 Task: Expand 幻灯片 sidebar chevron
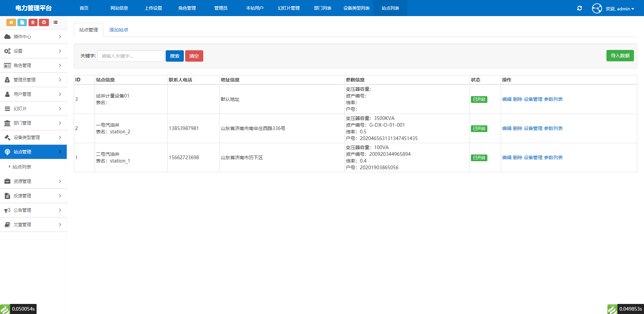[x=60, y=109]
